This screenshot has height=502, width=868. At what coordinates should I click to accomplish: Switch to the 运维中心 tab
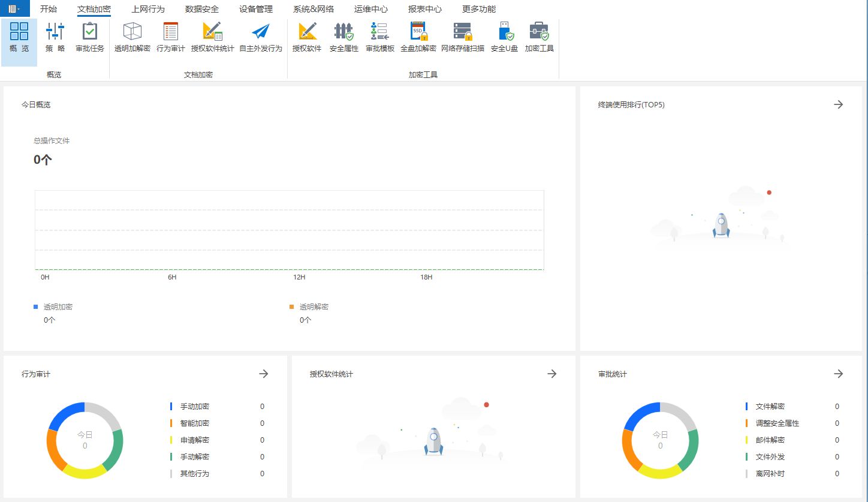(x=371, y=9)
